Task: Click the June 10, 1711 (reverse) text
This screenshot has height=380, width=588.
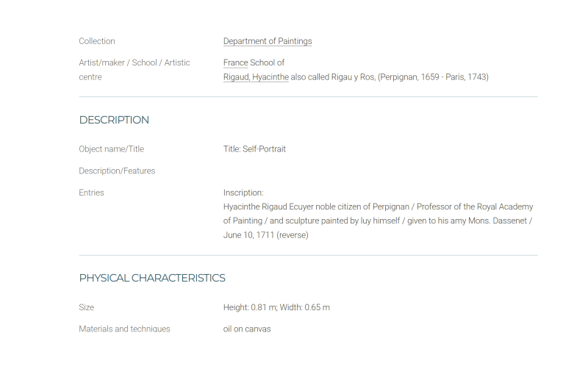Action: 265,235
